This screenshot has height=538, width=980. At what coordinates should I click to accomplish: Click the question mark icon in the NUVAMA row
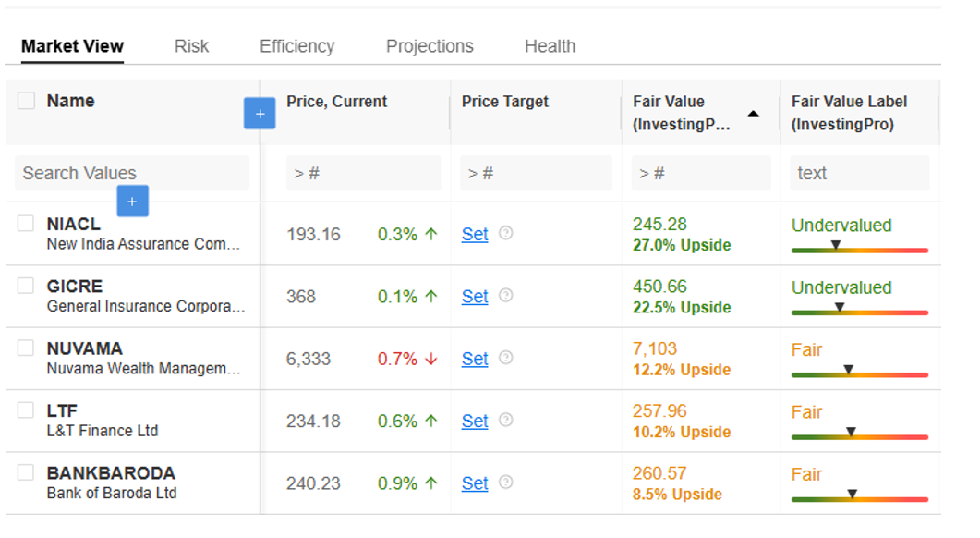pos(505,358)
